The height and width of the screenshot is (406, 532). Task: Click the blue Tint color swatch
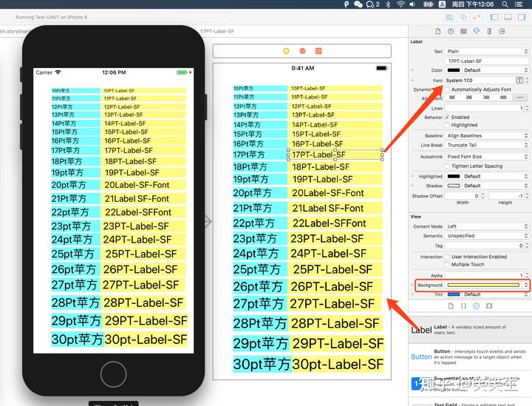[x=454, y=294]
